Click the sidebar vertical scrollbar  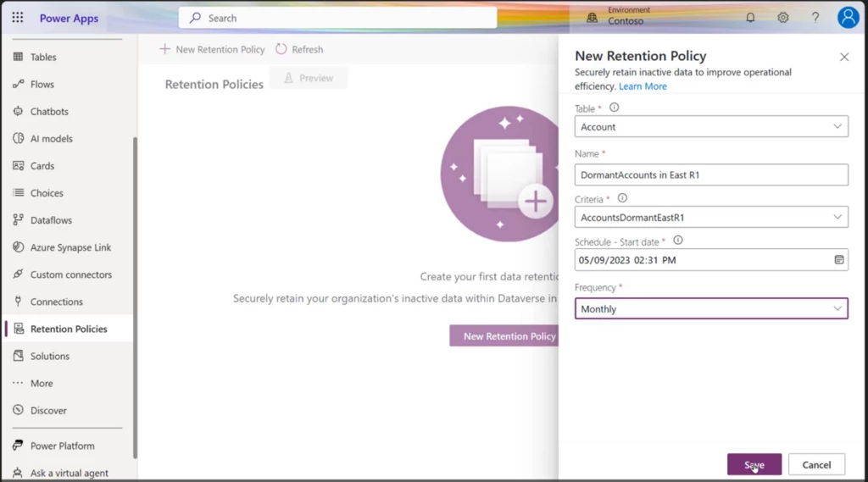coord(135,297)
